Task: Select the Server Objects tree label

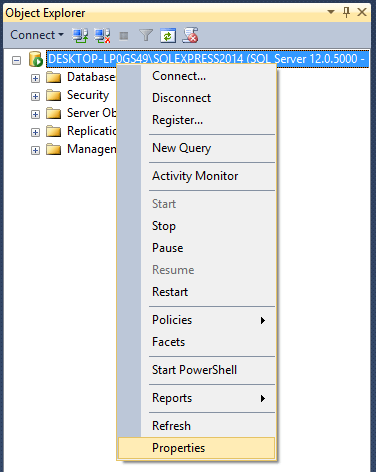Action: (91, 113)
